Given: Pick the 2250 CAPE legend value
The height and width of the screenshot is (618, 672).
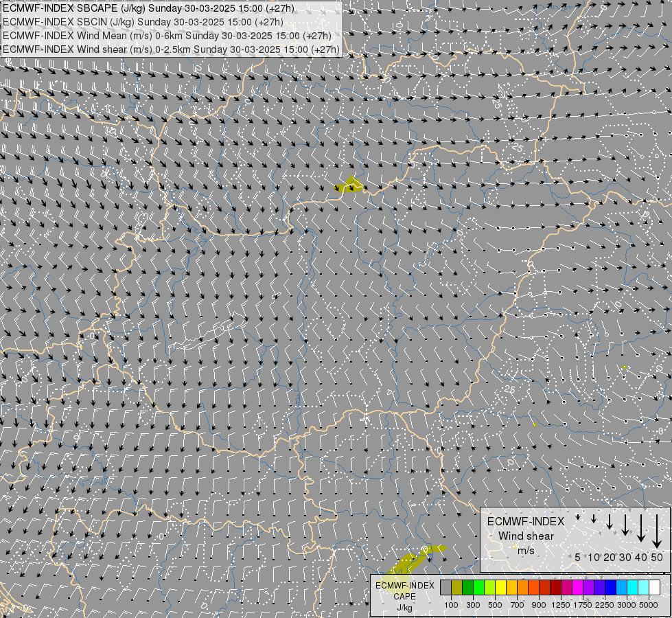Looking at the screenshot, I should pos(605,605).
